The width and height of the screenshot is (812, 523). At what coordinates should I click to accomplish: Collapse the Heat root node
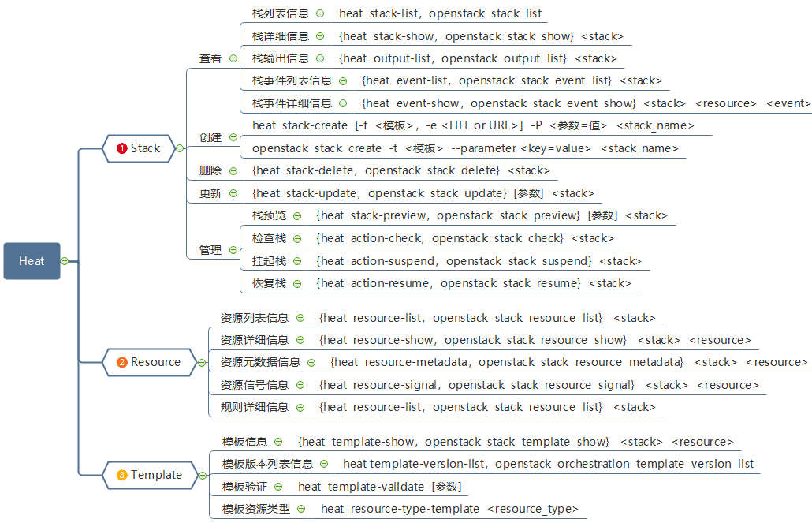tap(65, 261)
